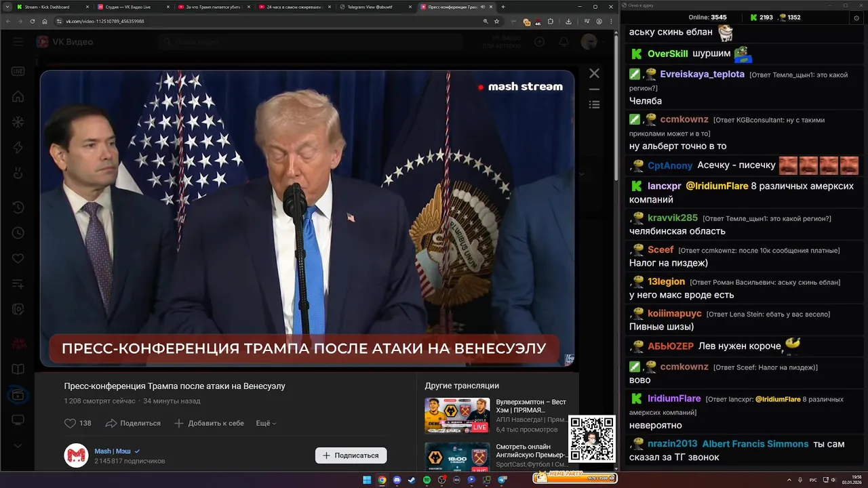
Task: Open the Mash | Мэш channel link
Action: point(113,451)
